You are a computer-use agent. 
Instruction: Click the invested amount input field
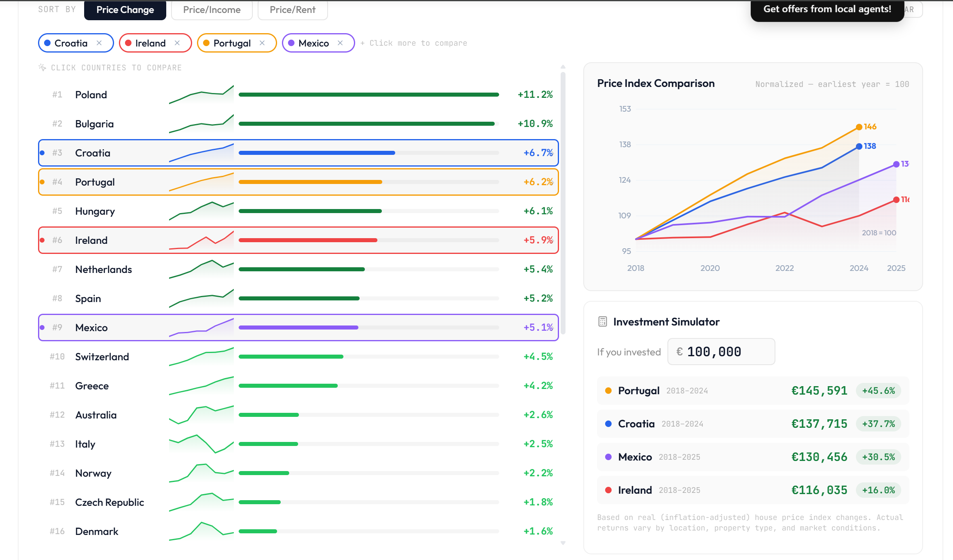click(x=721, y=352)
